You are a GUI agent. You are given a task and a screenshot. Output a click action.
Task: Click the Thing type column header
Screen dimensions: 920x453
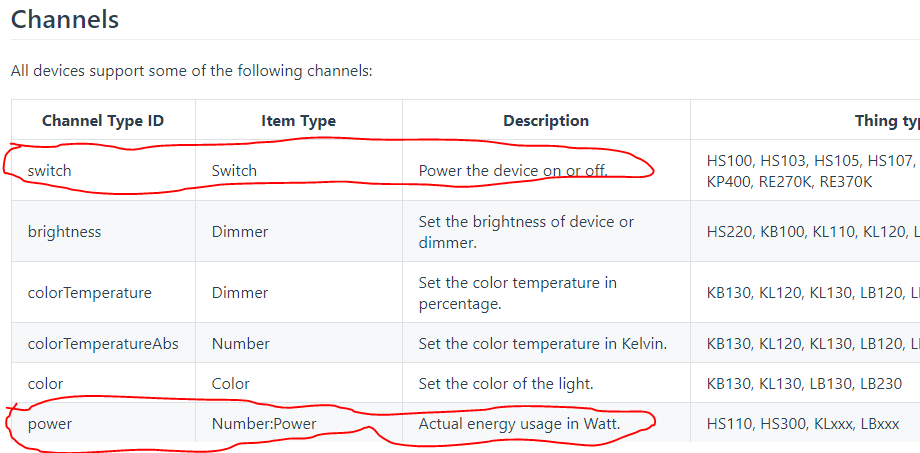tap(887, 121)
